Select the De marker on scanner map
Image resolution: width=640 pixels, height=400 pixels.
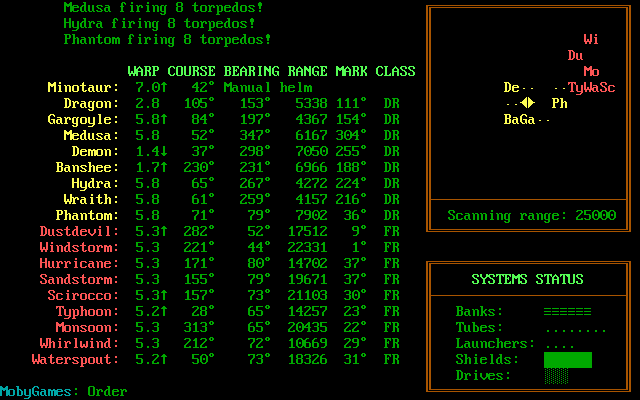coord(511,87)
